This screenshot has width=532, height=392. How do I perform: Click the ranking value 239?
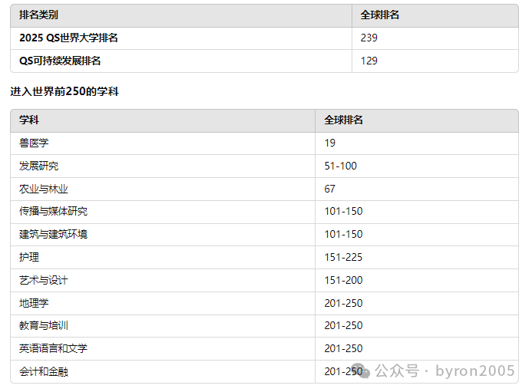368,38
